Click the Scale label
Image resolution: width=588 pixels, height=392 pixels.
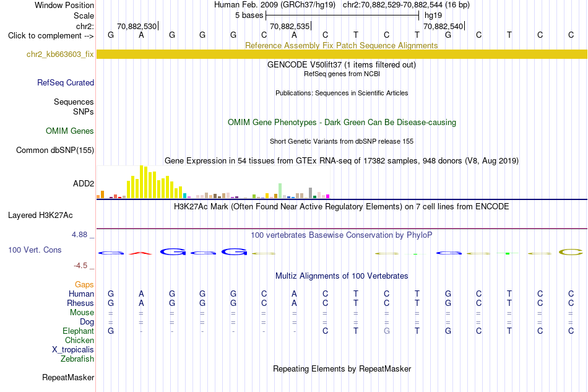tap(84, 15)
